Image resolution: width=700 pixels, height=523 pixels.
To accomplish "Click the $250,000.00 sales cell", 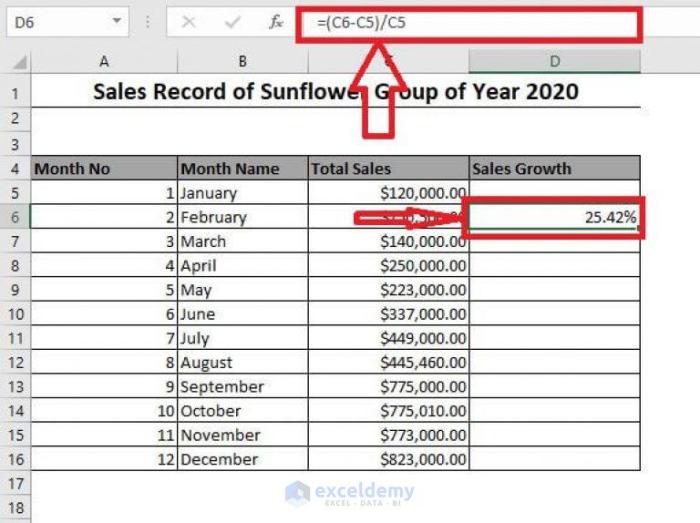I will 388,265.
